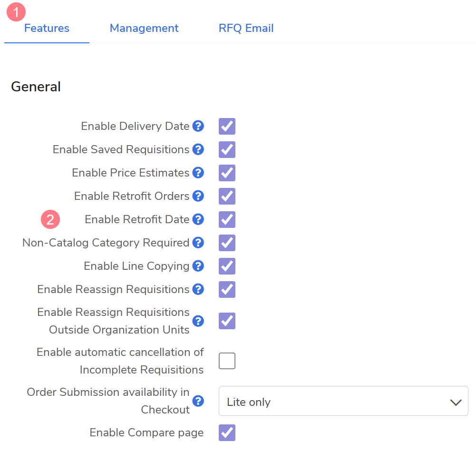Screen dimensions: 476x452
Task: Click help icon beside Enable Delivery Date
Action: 198,127
